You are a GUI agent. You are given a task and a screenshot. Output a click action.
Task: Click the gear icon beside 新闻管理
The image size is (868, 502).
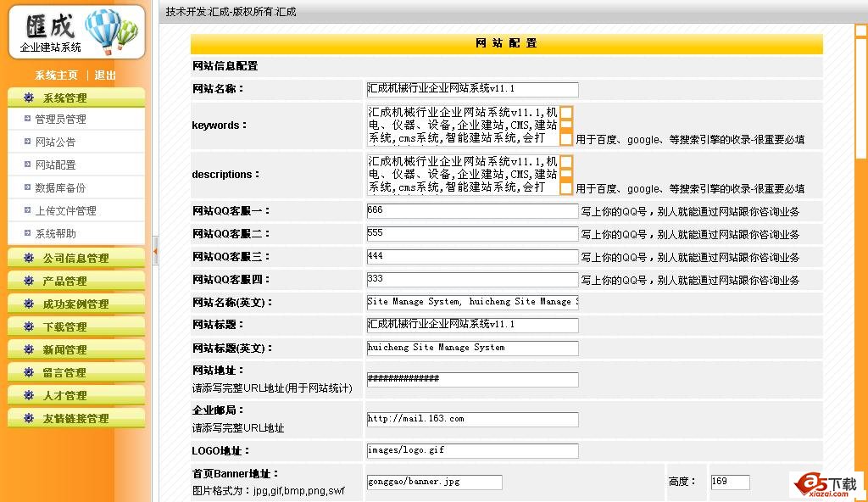click(x=29, y=349)
